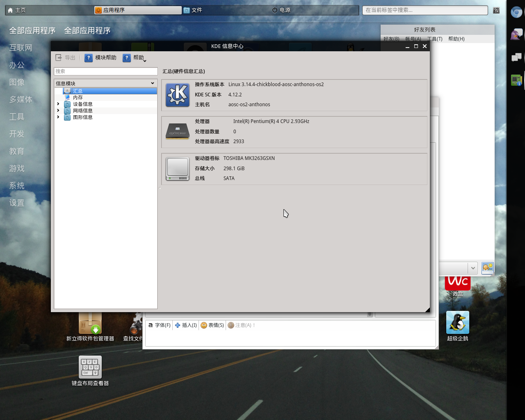Switch to the 电源 power tab
This screenshot has height=420, width=525.
pos(314,10)
